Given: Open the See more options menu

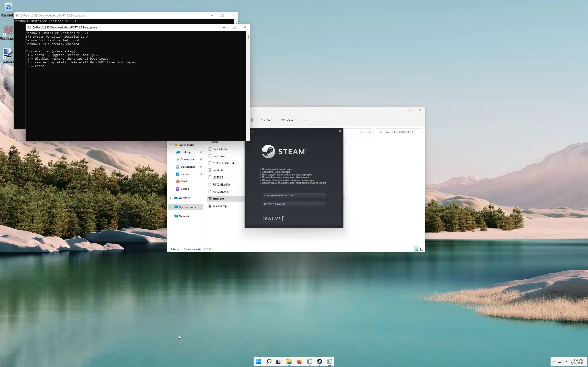Looking at the screenshot, I should coord(305,120).
